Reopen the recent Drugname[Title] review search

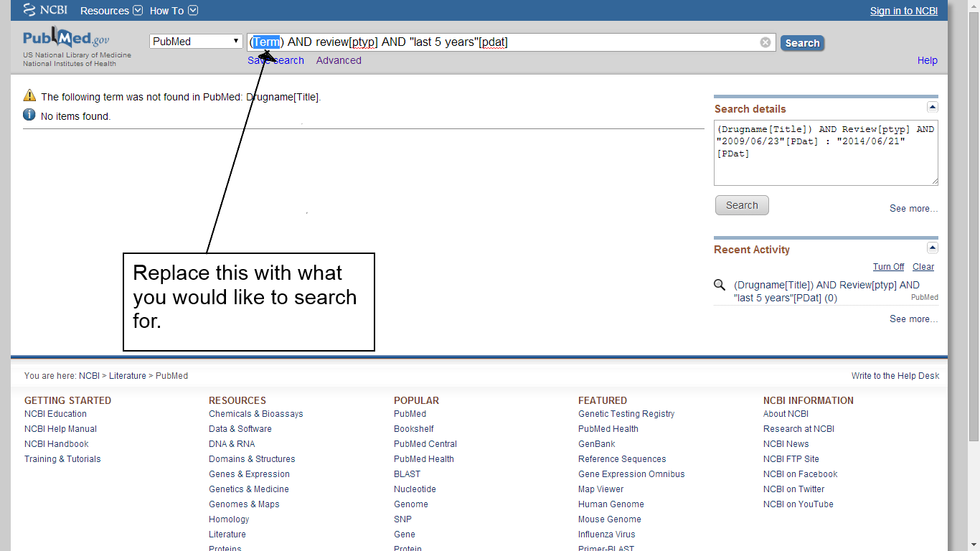(826, 291)
